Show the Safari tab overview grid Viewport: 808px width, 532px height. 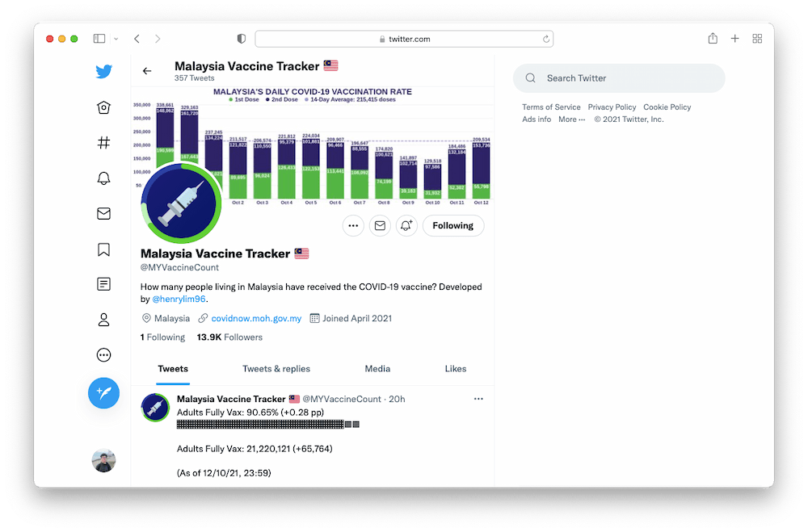(x=757, y=39)
